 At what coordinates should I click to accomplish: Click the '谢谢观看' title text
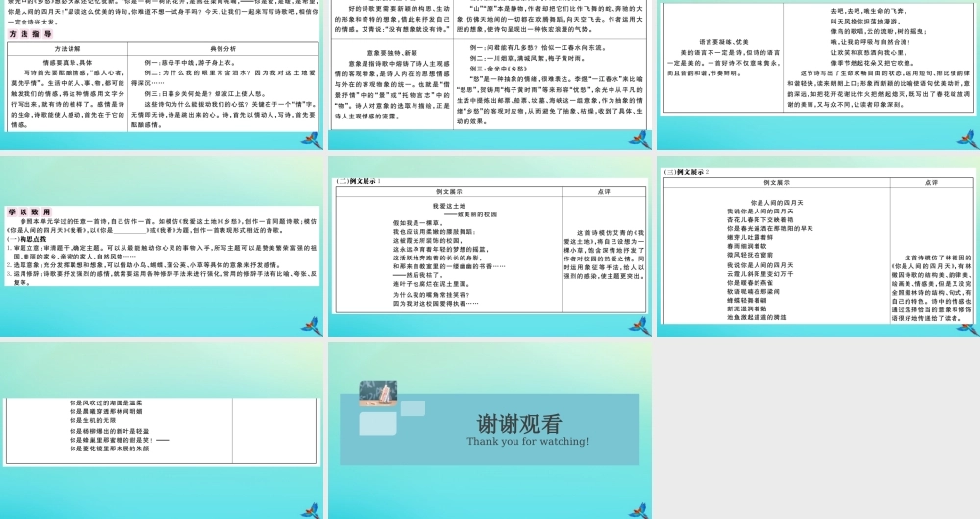pyautogui.click(x=519, y=424)
